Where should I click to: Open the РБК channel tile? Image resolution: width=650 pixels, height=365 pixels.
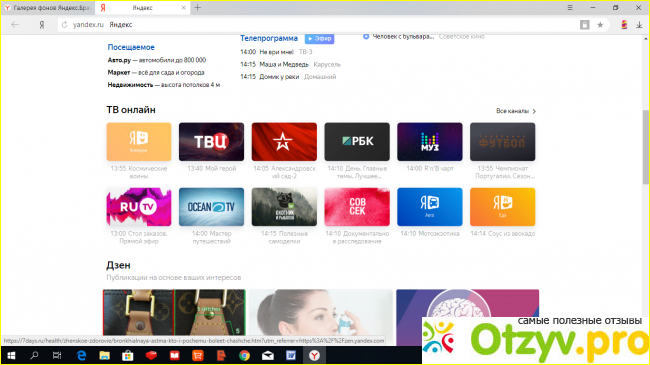(357, 142)
